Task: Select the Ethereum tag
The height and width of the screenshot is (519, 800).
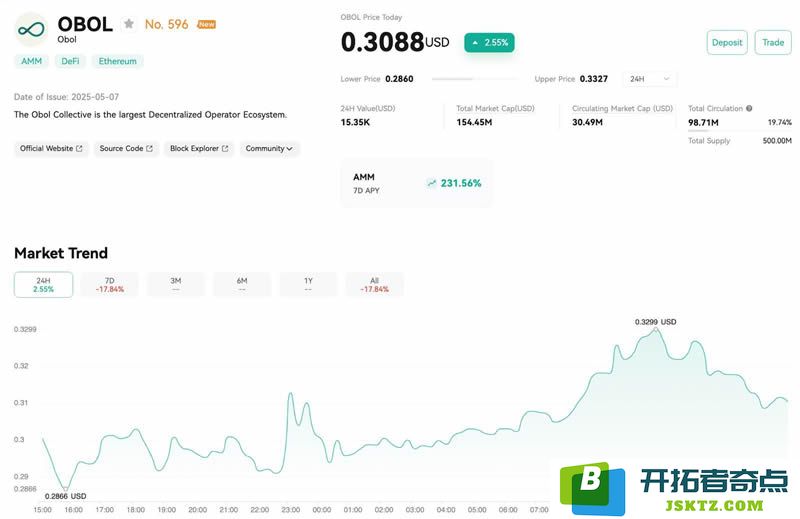Action: pos(118,61)
